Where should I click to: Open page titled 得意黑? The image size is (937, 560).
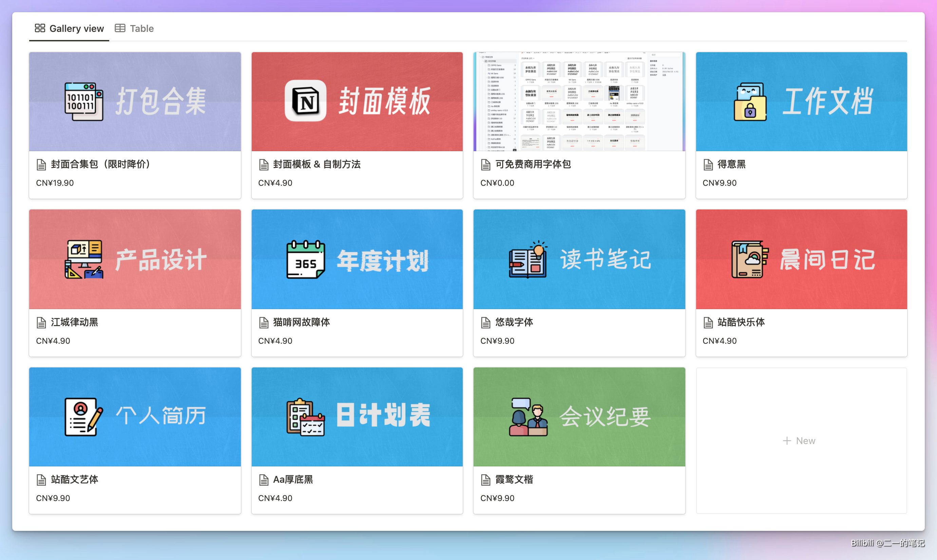click(x=731, y=164)
